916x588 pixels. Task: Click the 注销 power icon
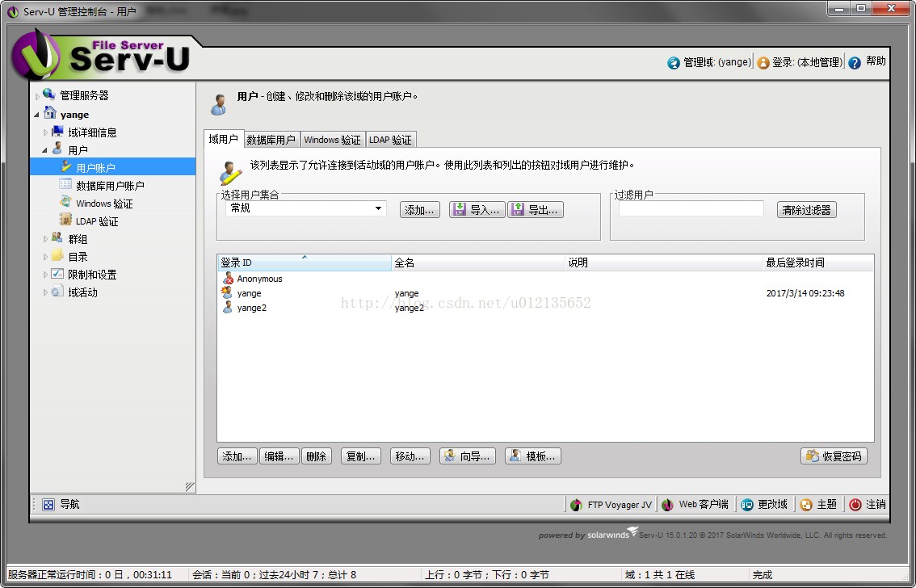pyautogui.click(x=855, y=505)
